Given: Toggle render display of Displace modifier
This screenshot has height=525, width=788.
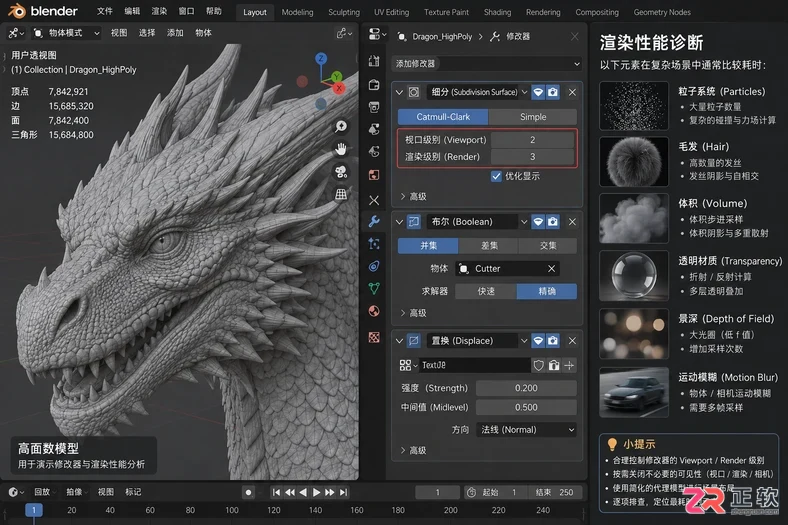Looking at the screenshot, I should [553, 341].
